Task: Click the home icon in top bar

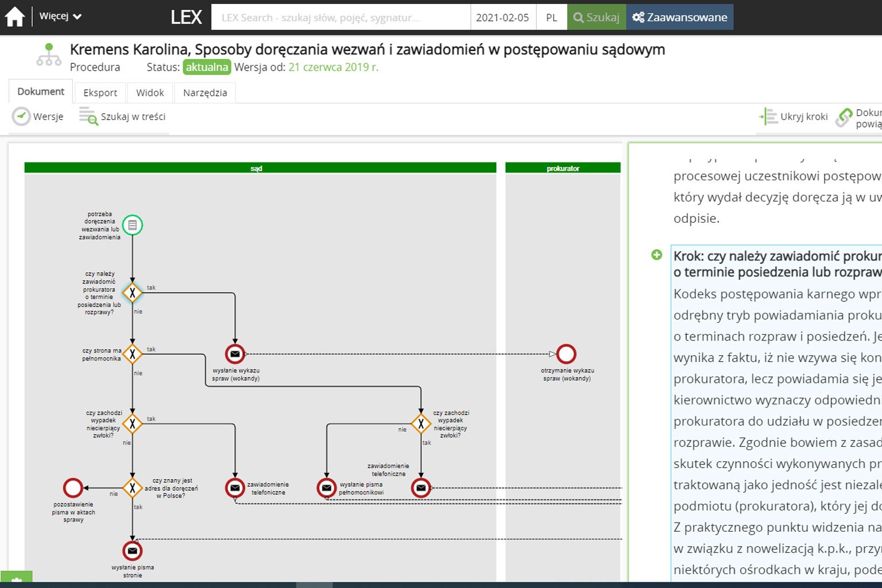Action: tap(15, 17)
